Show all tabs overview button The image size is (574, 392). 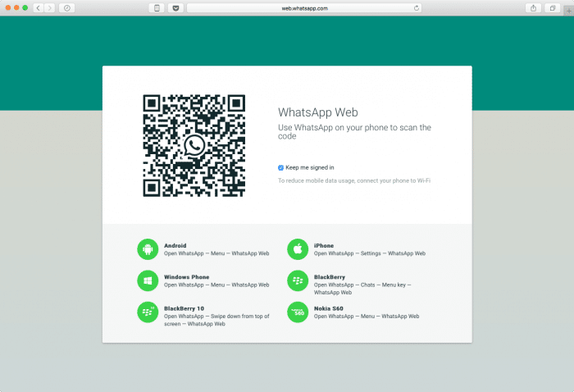(x=553, y=8)
